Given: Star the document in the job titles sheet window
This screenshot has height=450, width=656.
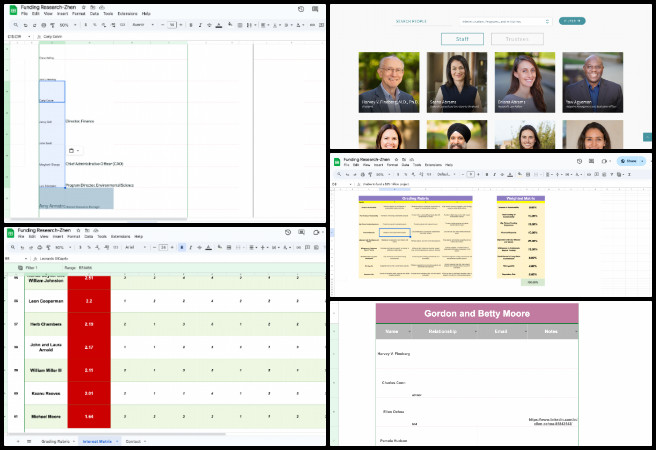Looking at the screenshot, I should click(x=84, y=8).
